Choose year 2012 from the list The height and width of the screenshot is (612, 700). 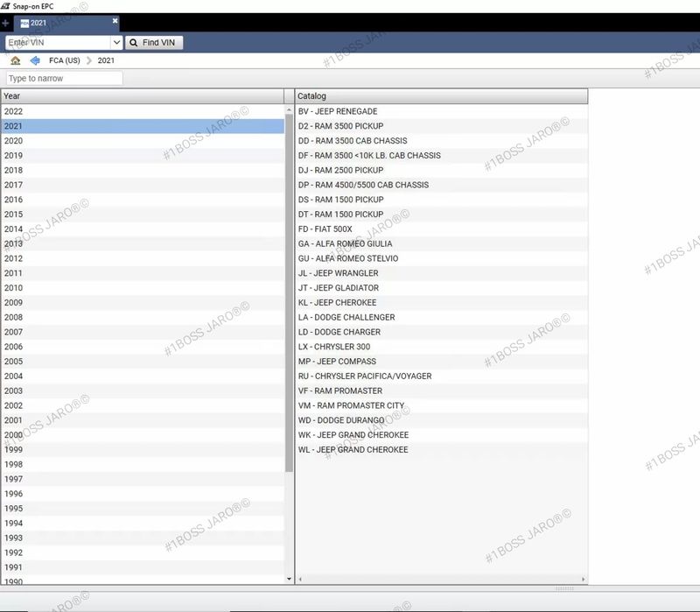(x=143, y=258)
